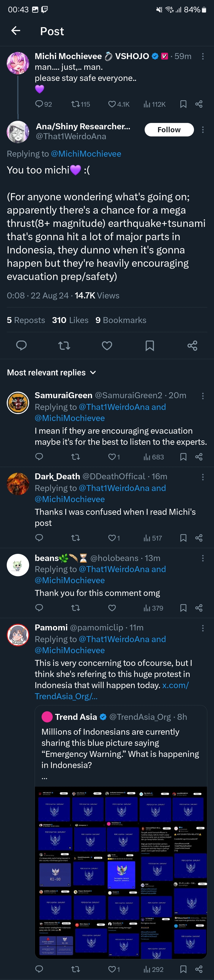View the Likes list of Ana's post
Image resolution: width=214 pixels, height=980 pixels.
point(70,320)
